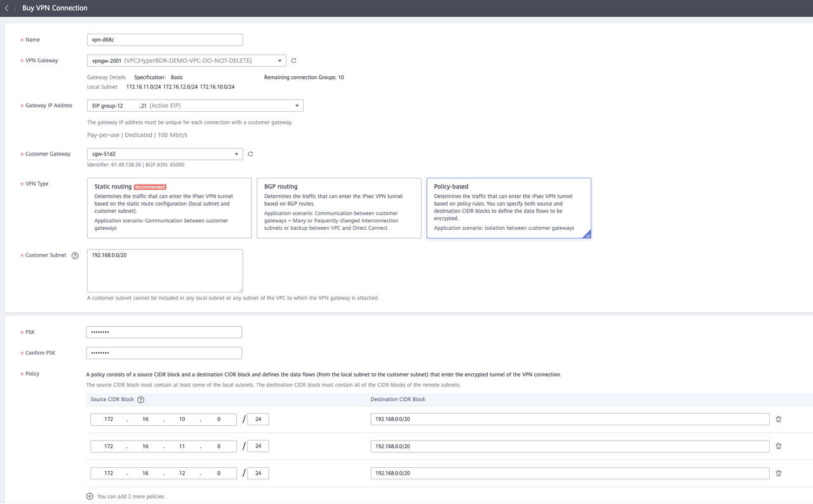This screenshot has width=813, height=504.
Task: Click the Pay-per-use Dedicated 100 Mbit/s text
Action: [137, 135]
